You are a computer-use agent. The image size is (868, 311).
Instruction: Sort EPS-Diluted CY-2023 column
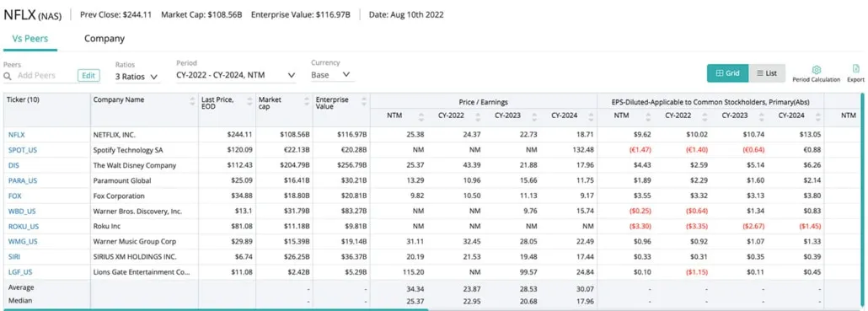point(761,116)
